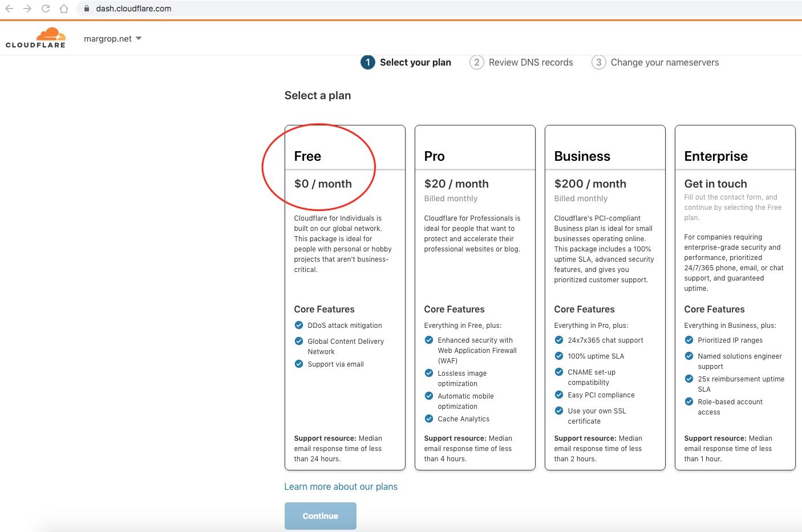
Task: Click the lock icon in the address bar
Action: (x=87, y=9)
